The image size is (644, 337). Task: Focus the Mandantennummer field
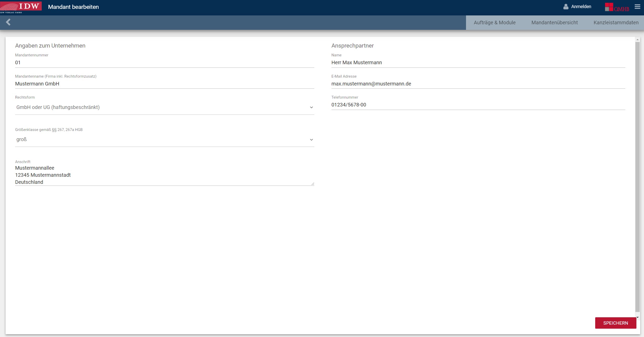point(164,63)
